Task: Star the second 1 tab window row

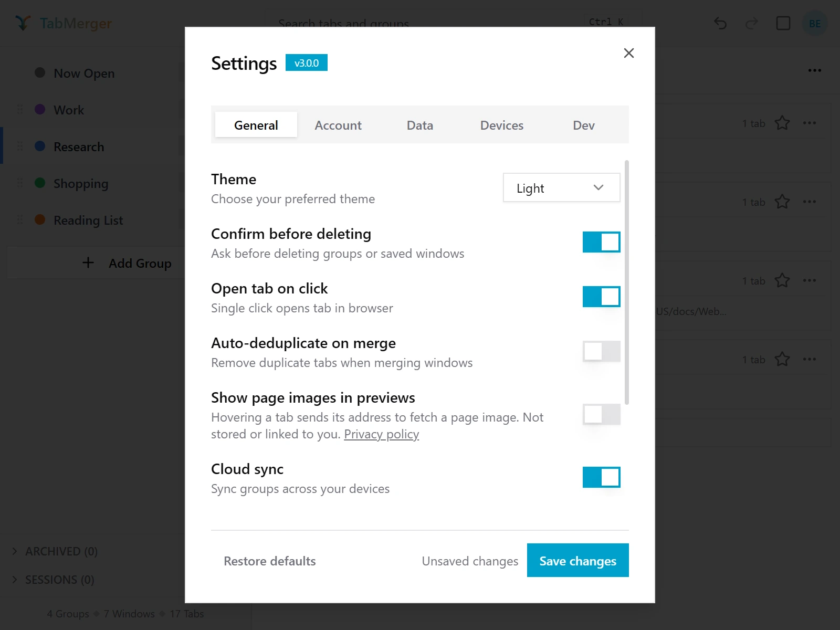Action: click(x=782, y=202)
